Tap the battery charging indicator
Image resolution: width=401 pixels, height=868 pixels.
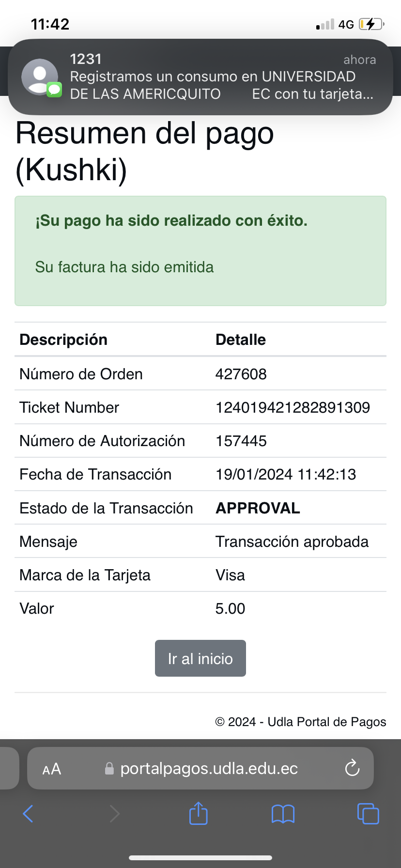[x=371, y=24]
